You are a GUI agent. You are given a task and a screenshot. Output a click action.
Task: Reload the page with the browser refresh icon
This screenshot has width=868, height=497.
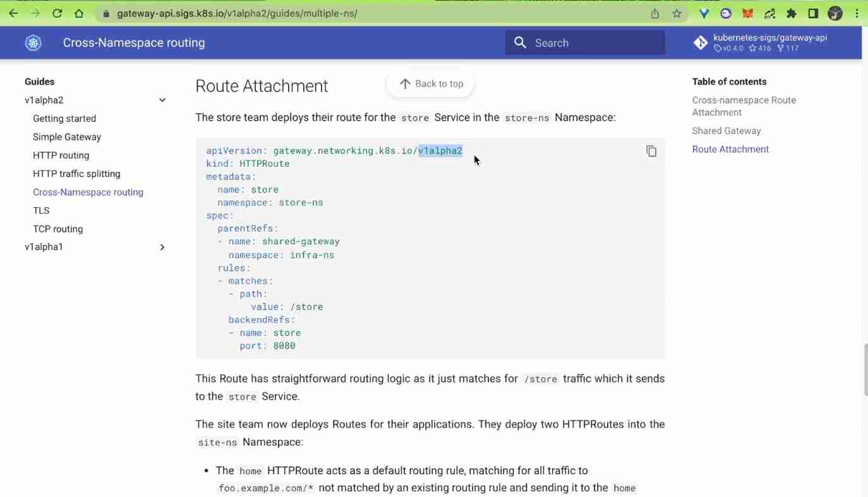pyautogui.click(x=57, y=13)
